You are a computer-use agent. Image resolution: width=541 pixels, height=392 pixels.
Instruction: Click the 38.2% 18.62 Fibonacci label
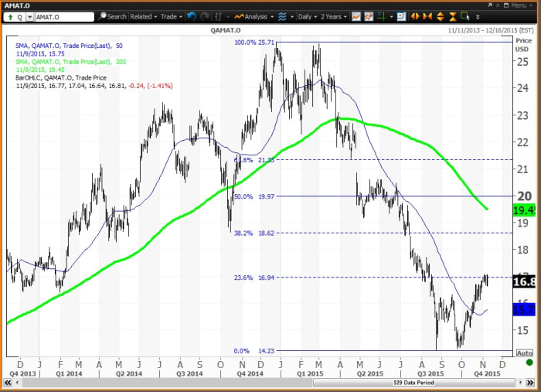click(x=254, y=233)
